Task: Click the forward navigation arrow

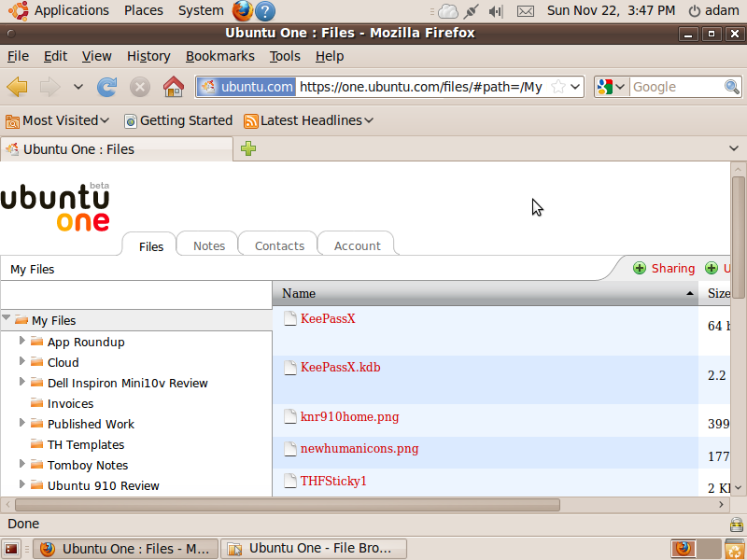Action: 50,87
